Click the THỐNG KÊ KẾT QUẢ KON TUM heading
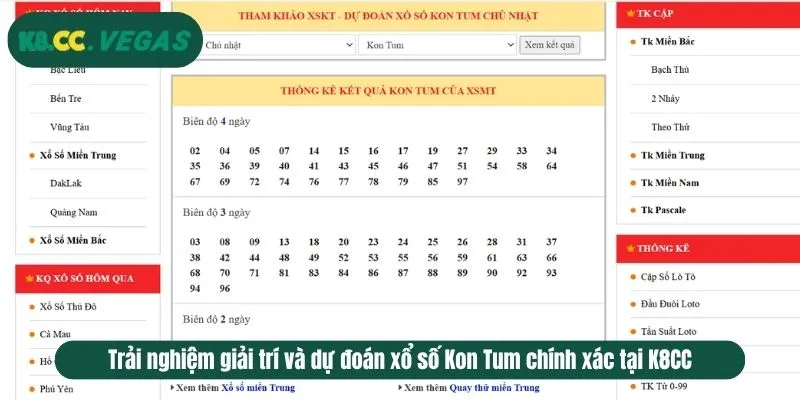Image resolution: width=800 pixels, height=400 pixels. point(388,91)
